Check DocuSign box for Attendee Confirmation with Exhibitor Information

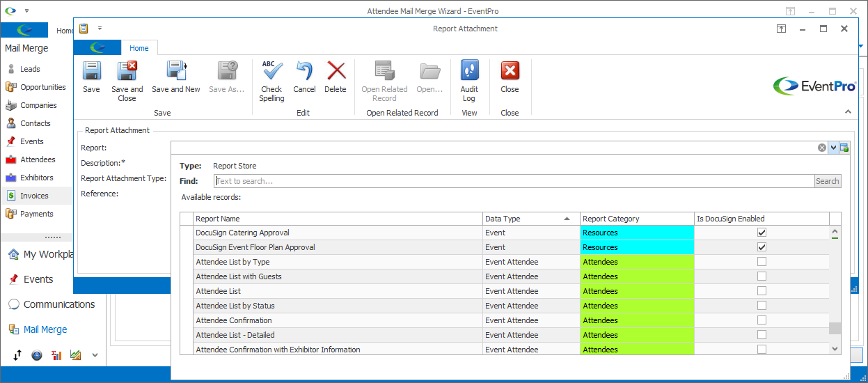click(x=762, y=350)
